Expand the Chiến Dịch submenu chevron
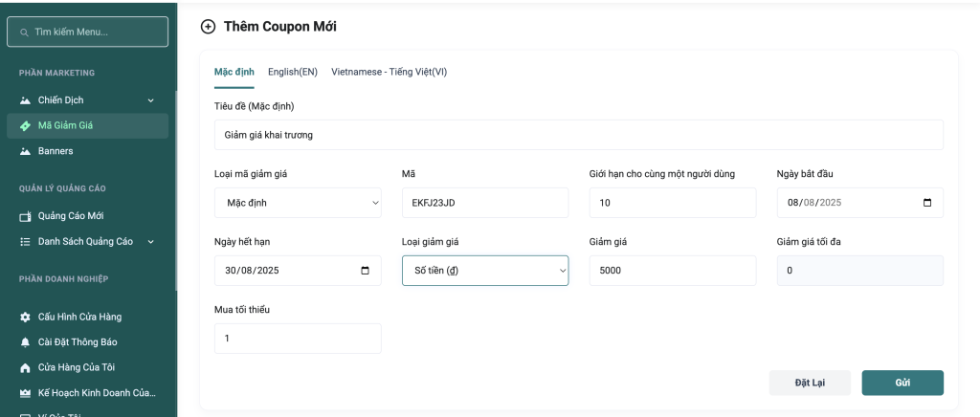The width and height of the screenshot is (980, 417). tap(150, 100)
